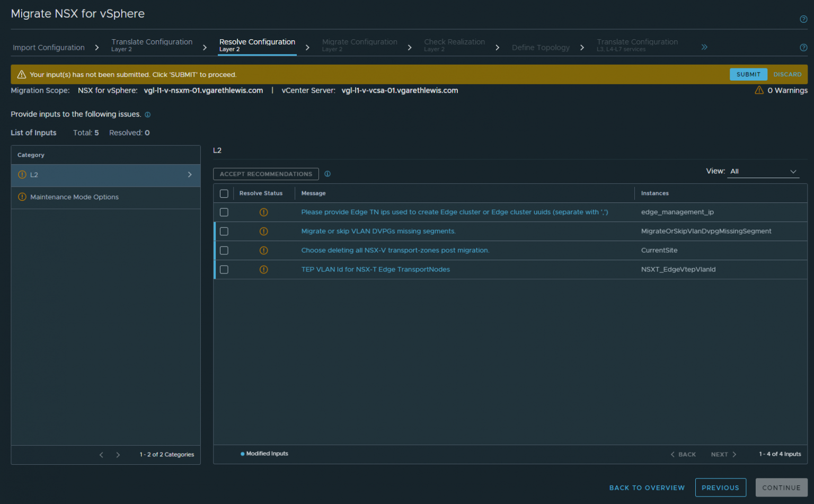Open the help icon at top right
This screenshot has height=504, width=814.
click(803, 19)
